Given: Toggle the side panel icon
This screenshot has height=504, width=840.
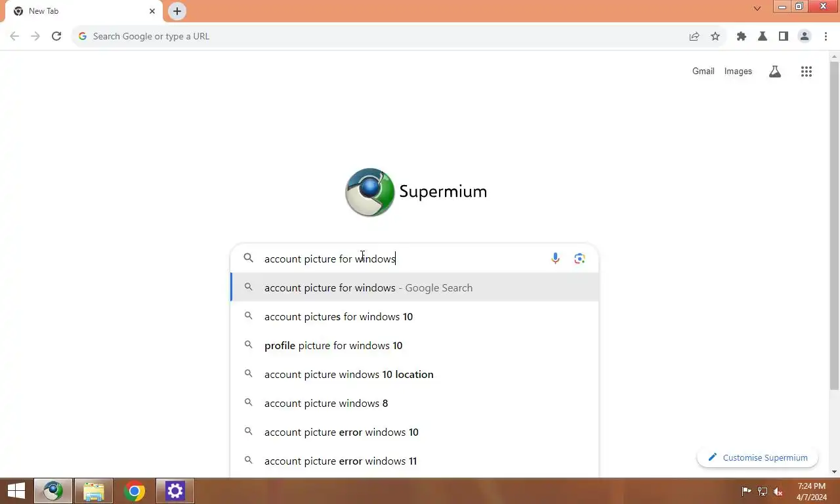Looking at the screenshot, I should (784, 36).
